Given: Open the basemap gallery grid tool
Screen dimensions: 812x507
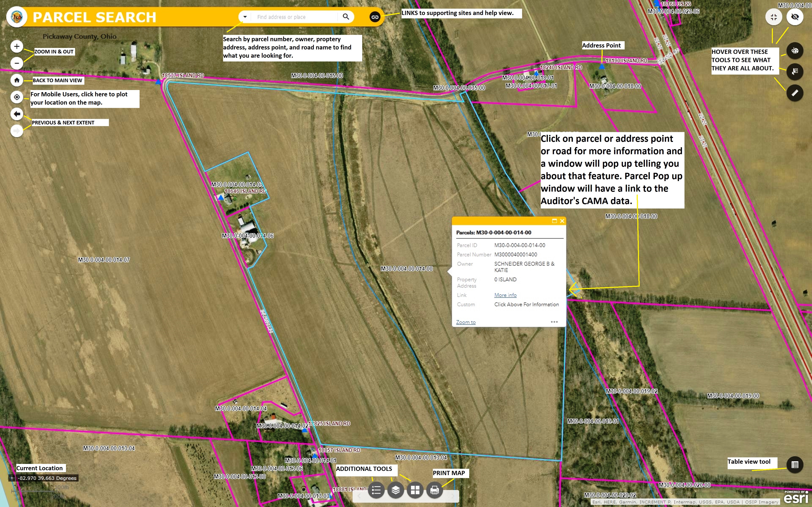Looking at the screenshot, I should coord(415,490).
